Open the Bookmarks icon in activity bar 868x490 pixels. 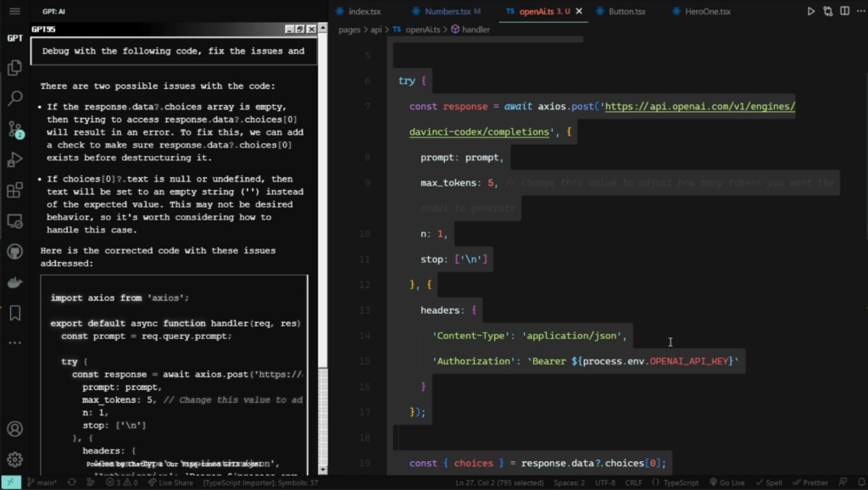[14, 313]
